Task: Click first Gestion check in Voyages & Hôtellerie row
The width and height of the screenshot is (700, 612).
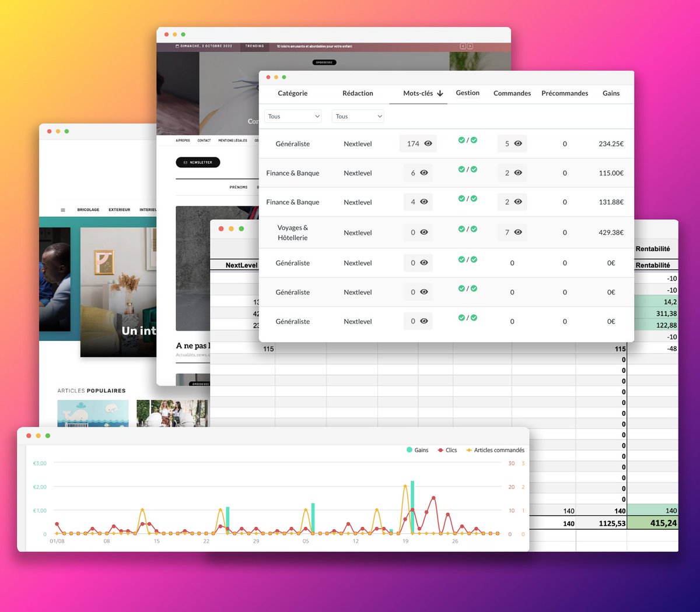Action: (x=461, y=229)
